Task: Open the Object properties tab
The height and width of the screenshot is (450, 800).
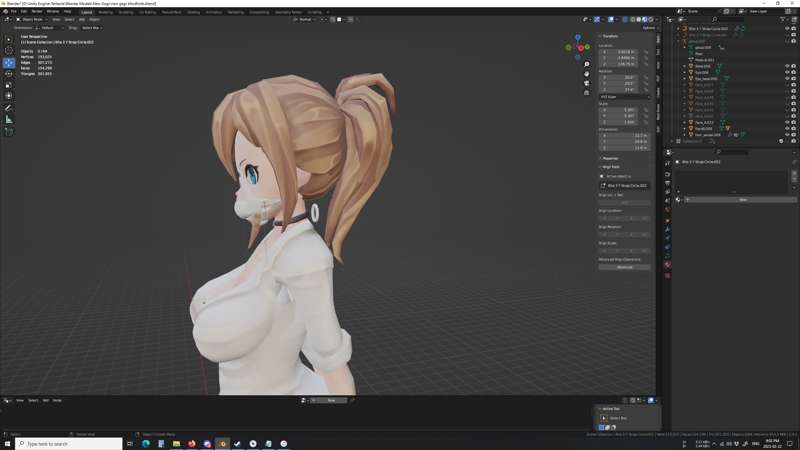Action: point(667,221)
